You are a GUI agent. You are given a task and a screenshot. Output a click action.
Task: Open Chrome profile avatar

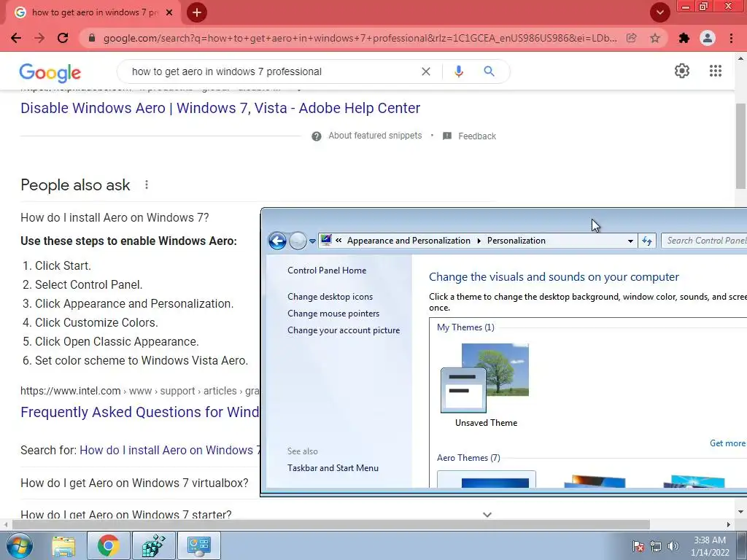tap(708, 38)
